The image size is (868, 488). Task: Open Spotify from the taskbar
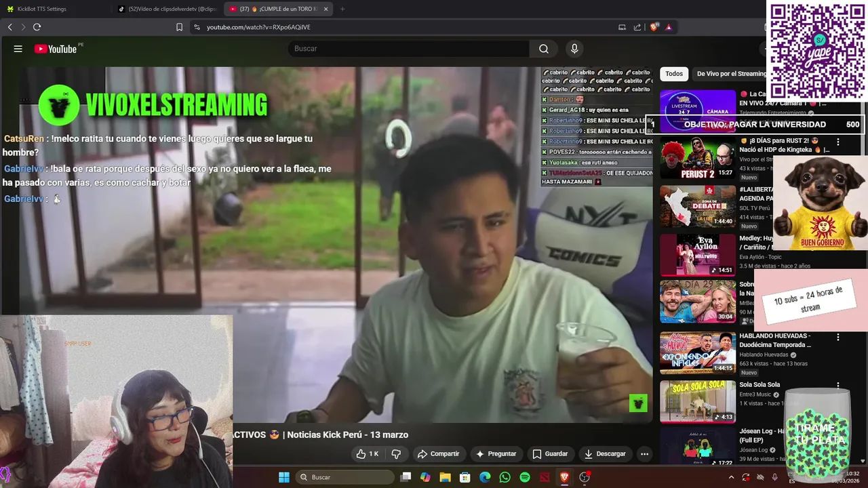coord(525,477)
